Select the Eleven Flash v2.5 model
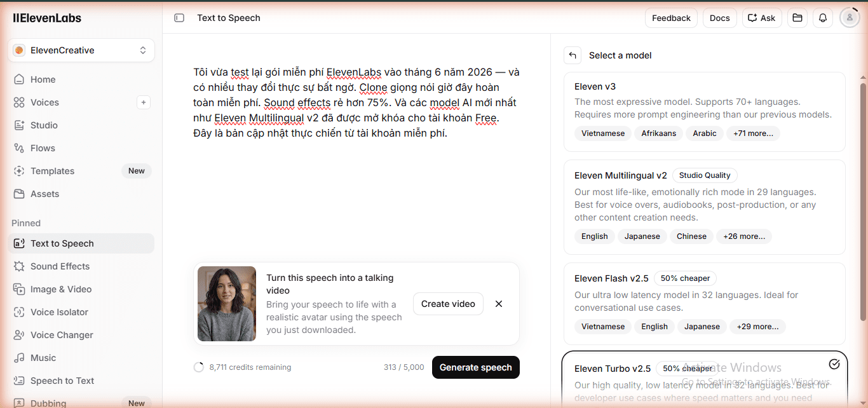 (x=705, y=304)
